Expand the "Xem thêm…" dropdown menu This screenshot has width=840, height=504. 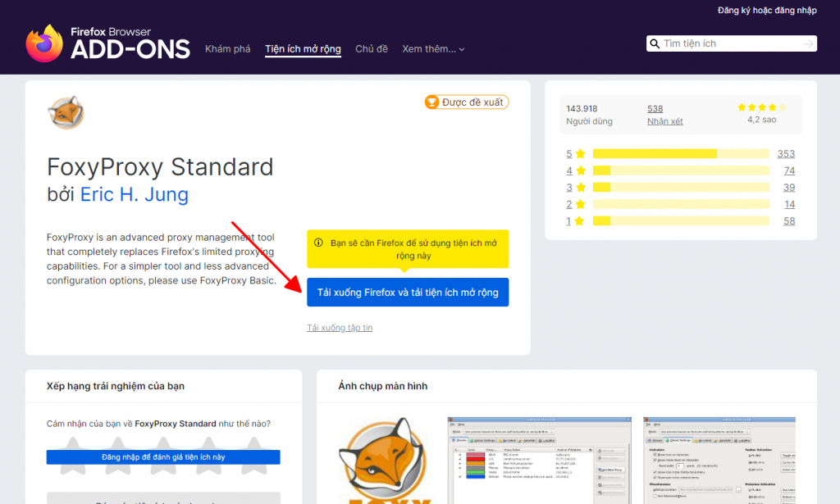433,49
